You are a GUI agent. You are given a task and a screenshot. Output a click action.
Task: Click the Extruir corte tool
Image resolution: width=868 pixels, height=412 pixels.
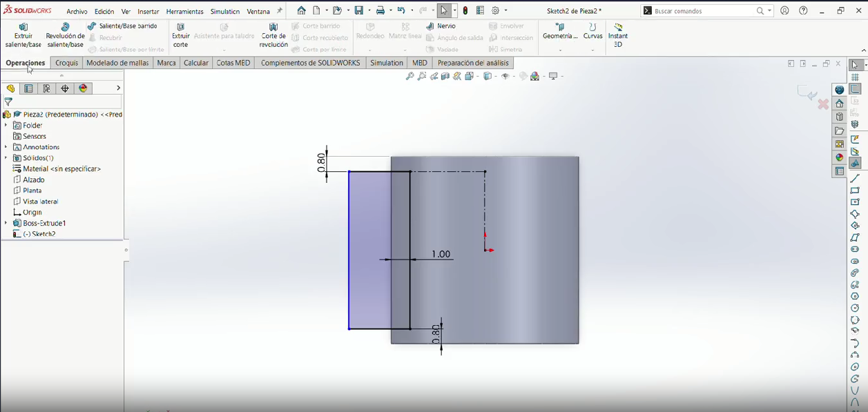(x=181, y=35)
